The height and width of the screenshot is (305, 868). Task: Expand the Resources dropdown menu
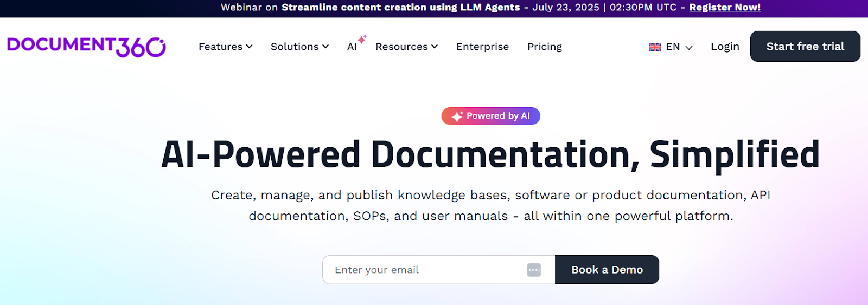pyautogui.click(x=406, y=47)
